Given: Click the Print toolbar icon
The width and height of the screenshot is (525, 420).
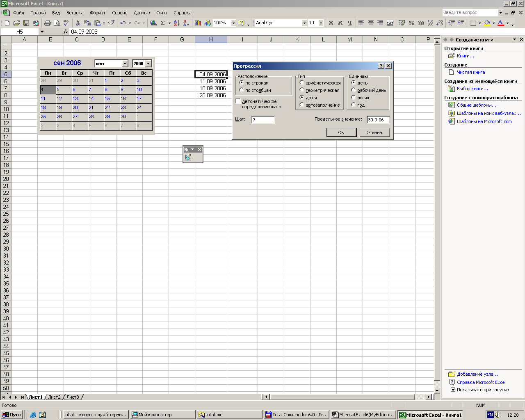Looking at the screenshot, I should [48, 23].
